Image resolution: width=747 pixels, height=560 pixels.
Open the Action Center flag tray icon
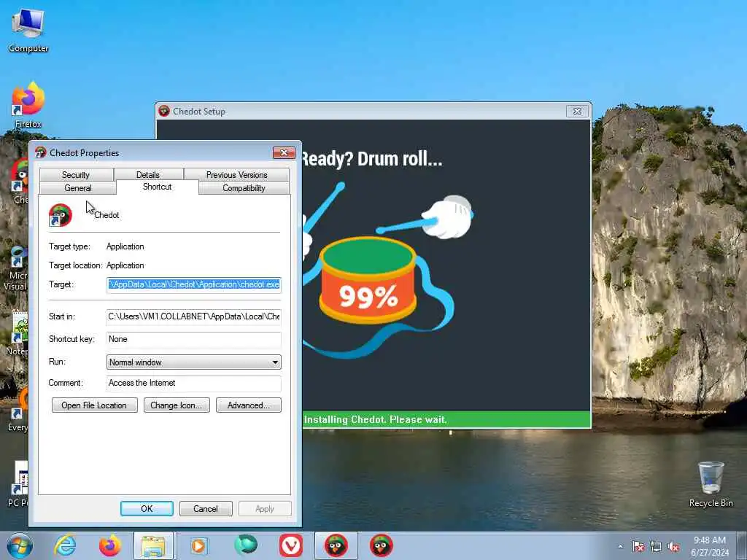[x=638, y=547]
